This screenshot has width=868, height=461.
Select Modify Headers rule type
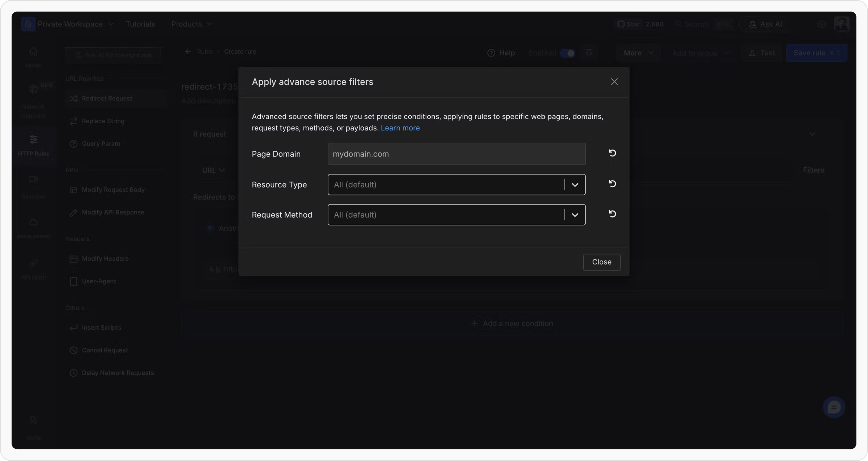coord(105,259)
